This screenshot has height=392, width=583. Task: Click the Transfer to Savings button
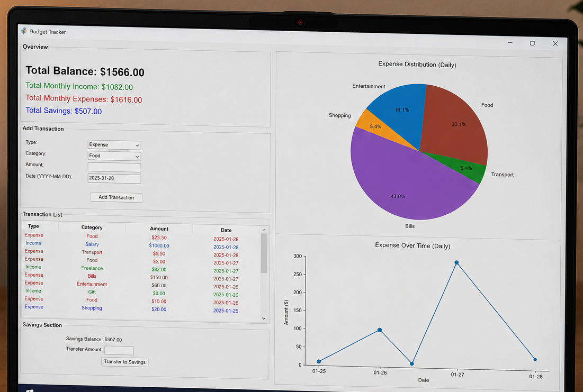click(124, 362)
